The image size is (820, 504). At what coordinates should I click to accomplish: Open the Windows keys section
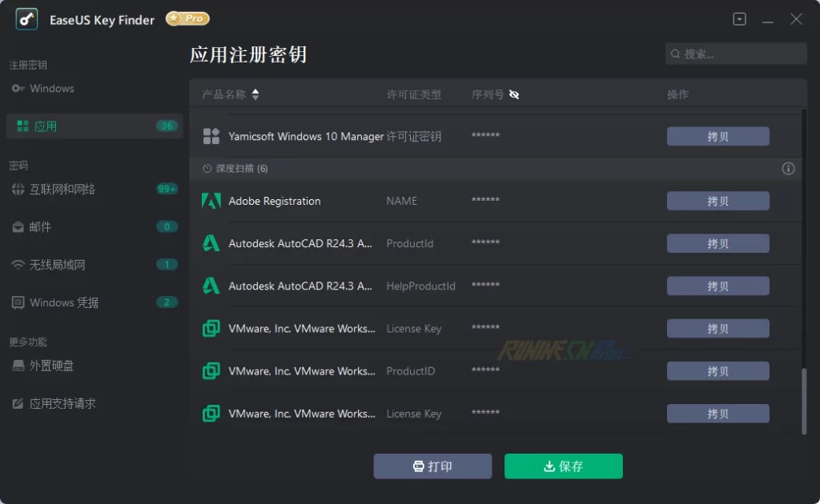[x=51, y=88]
